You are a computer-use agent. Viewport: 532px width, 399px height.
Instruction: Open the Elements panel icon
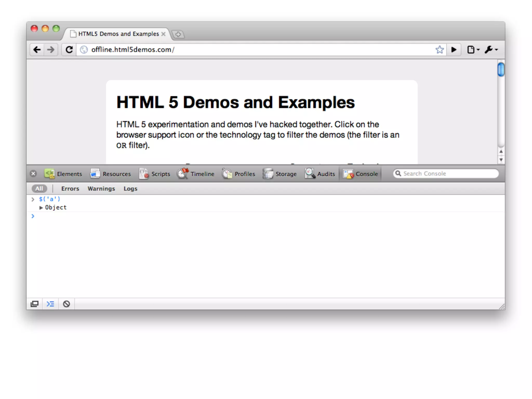click(49, 174)
